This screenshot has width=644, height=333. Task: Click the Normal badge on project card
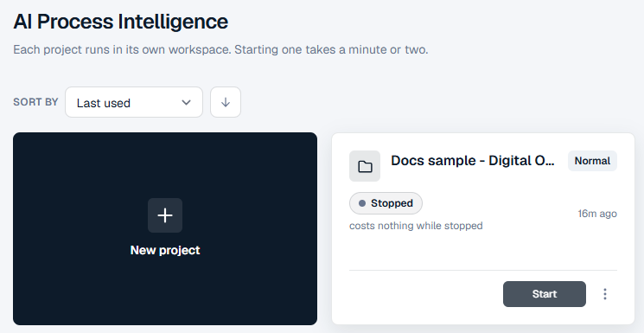click(592, 161)
